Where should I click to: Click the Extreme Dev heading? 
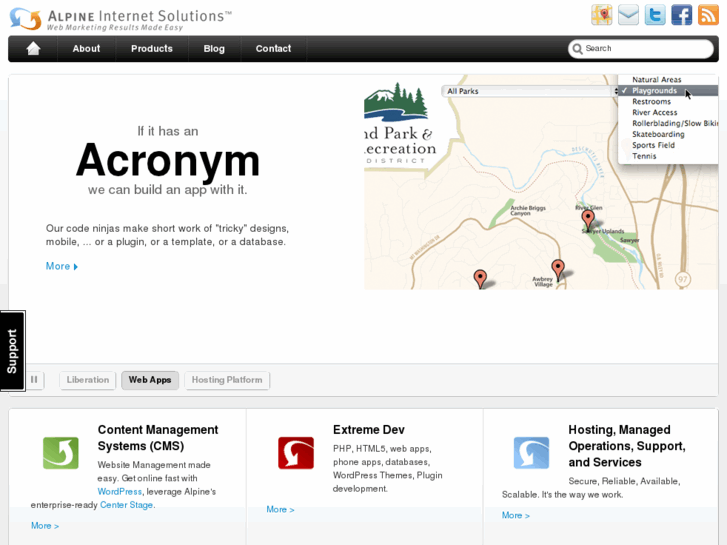coord(369,430)
